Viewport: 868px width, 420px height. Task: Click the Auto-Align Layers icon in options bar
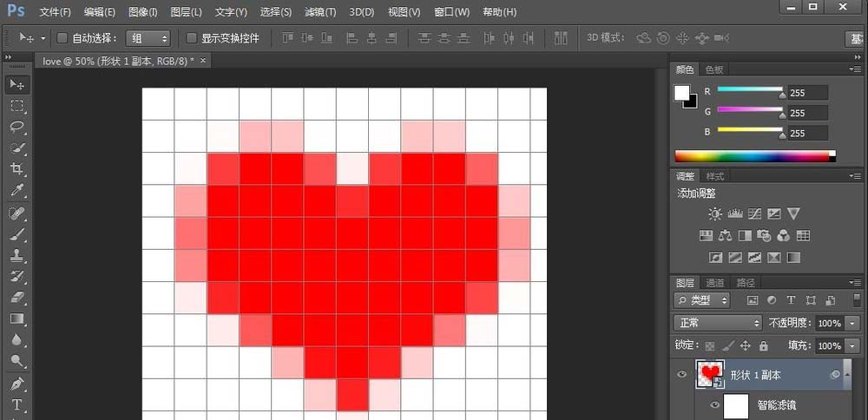click(x=561, y=37)
